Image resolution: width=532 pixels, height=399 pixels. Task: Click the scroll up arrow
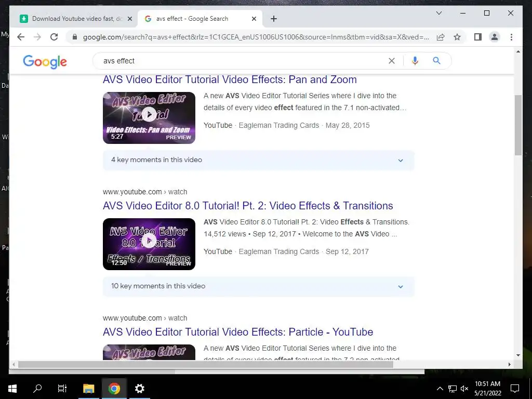click(x=518, y=51)
